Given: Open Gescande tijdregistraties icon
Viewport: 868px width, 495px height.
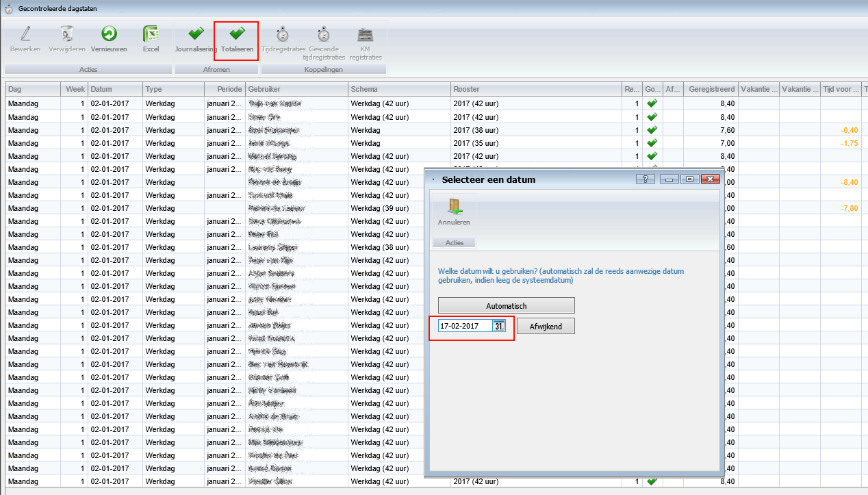Looking at the screenshot, I should click(x=324, y=34).
